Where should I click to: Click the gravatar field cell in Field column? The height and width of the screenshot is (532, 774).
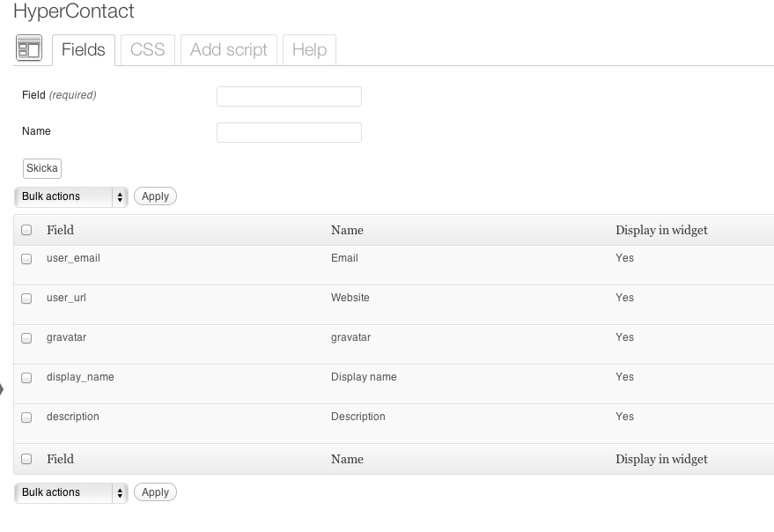tap(66, 337)
